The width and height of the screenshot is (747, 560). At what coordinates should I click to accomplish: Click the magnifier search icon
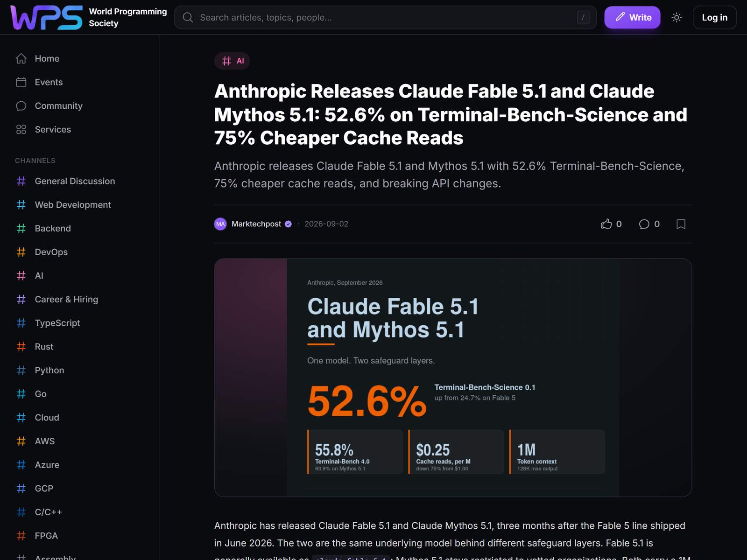tap(188, 18)
